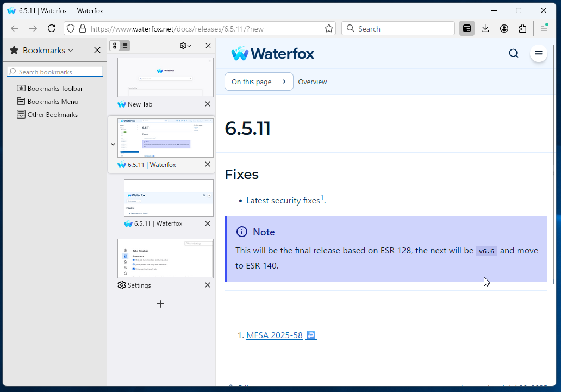Select Bookmarks Toolbar folder
Image resolution: width=561 pixels, height=392 pixels.
click(55, 89)
